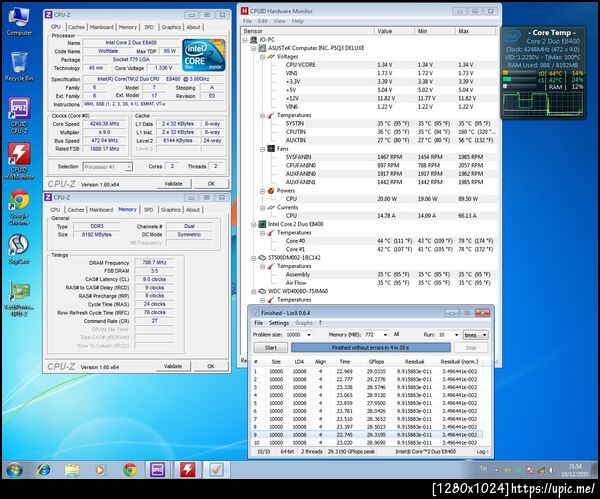600x499 pixels.
Task: Switch to Caches tab in top CPU-Z
Action: (x=76, y=27)
